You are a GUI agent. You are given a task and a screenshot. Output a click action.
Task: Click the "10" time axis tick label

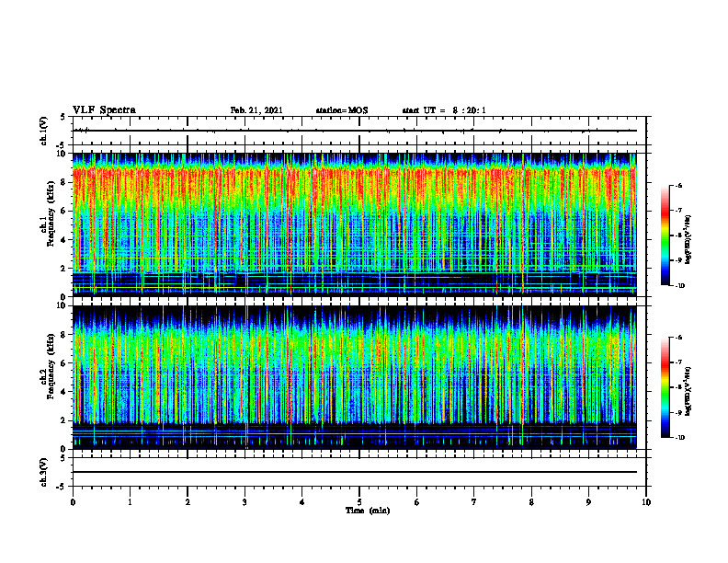tap(646, 502)
